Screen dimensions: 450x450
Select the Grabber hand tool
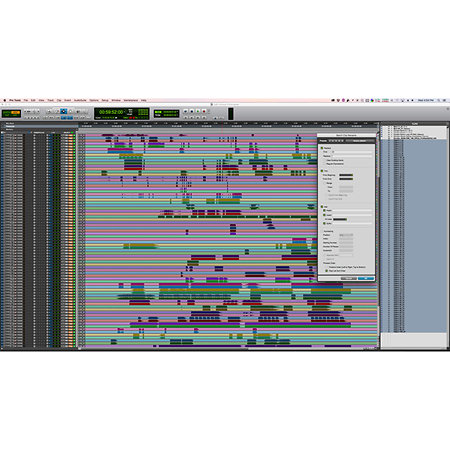pyautogui.click(x=71, y=111)
